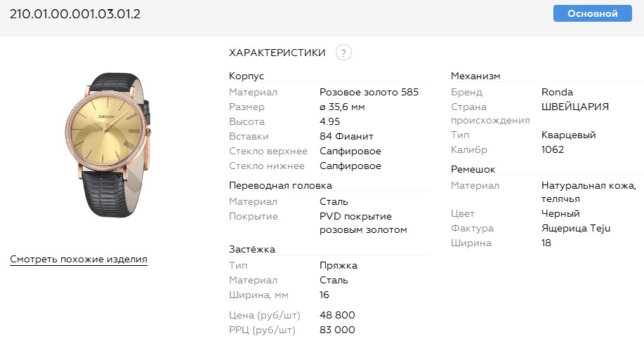The image size is (644, 343).
Task: Click the Основной button
Action: tap(592, 13)
